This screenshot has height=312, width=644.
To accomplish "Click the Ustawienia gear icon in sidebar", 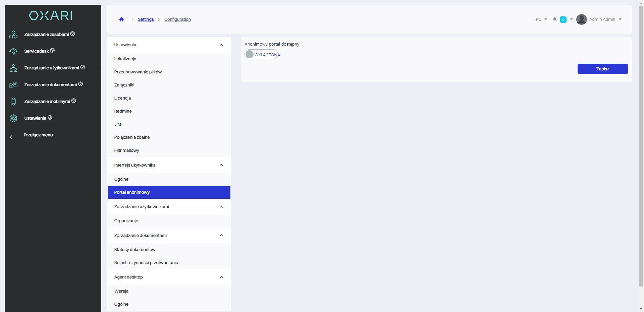I will (x=13, y=118).
